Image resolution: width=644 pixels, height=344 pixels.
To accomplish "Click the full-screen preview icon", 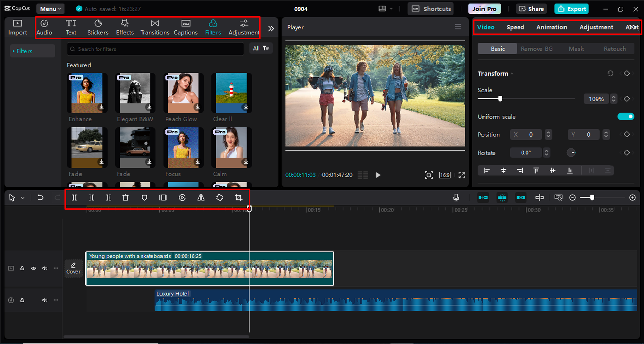I will point(462,175).
